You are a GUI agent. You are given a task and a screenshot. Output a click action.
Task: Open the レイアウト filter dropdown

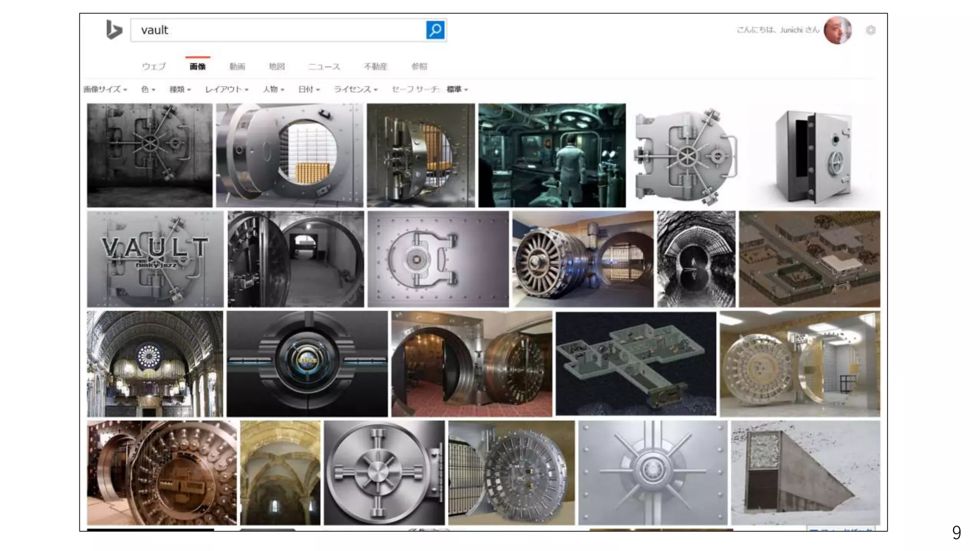226,89
